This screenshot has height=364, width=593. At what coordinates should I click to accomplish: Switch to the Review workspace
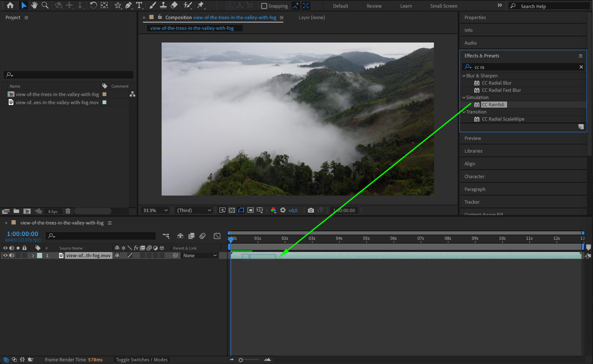[374, 6]
